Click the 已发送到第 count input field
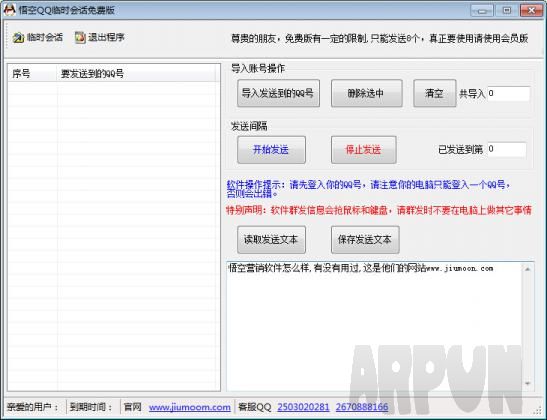 (507, 149)
